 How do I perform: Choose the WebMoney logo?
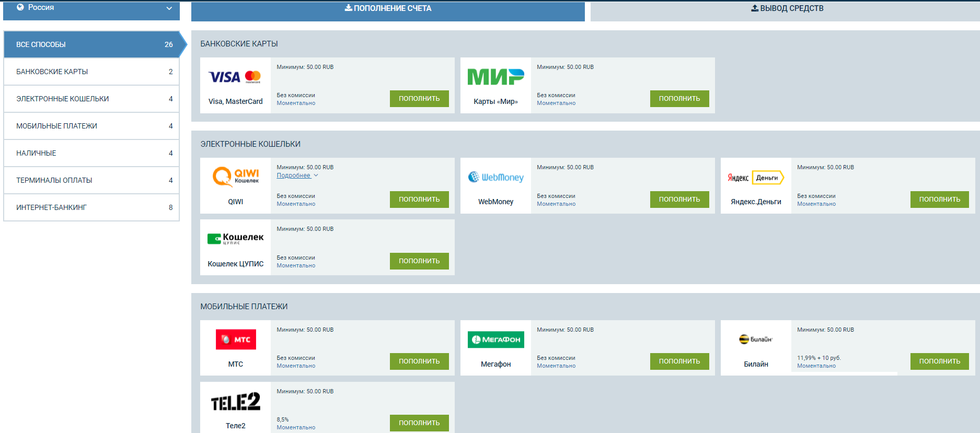(495, 178)
